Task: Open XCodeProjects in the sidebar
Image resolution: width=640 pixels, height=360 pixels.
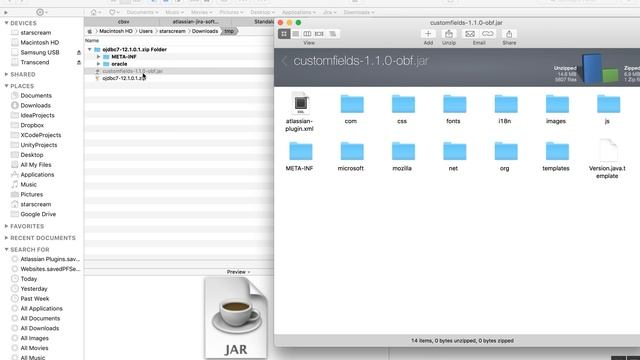Action: pos(41,135)
